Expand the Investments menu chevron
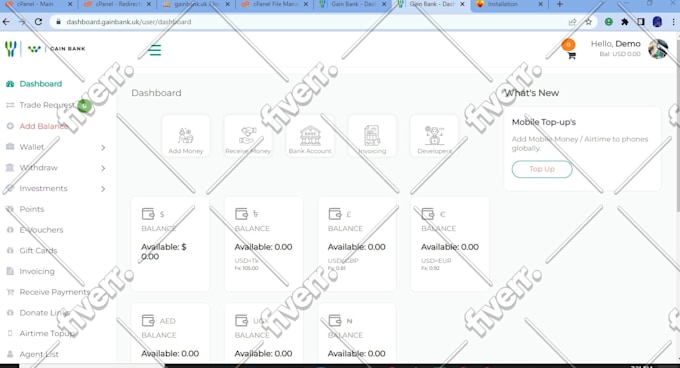This screenshot has height=368, width=680. [x=103, y=189]
